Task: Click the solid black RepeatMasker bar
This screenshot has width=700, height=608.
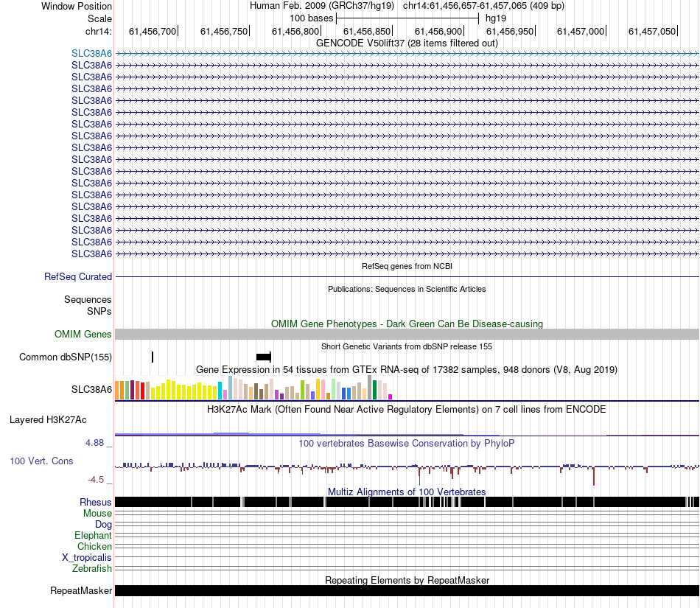Action: [407, 590]
